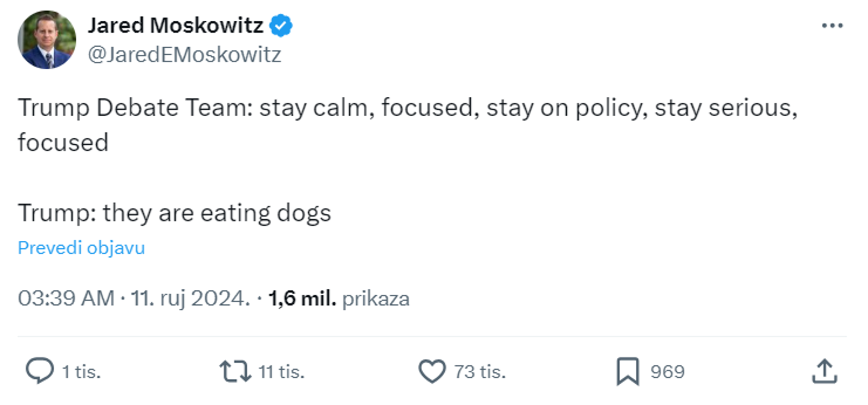Screen dimensions: 868x405
Task: Click the line "Trump: they are eating dogs"
Action: pyautogui.click(x=174, y=213)
